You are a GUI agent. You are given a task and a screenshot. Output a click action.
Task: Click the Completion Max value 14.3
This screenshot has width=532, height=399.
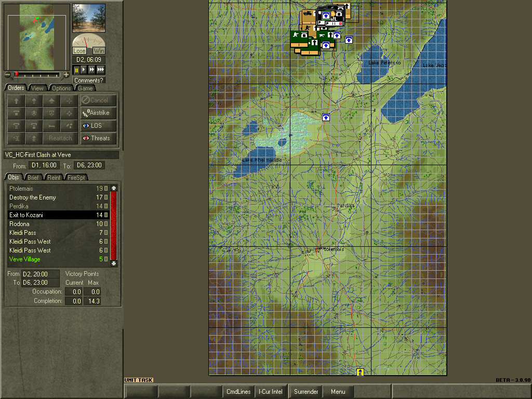click(94, 301)
